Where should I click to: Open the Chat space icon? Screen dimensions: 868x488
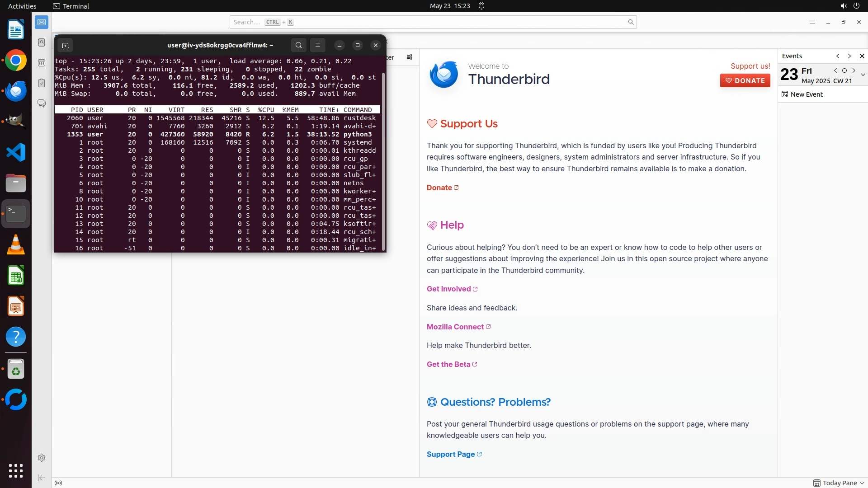[42, 103]
